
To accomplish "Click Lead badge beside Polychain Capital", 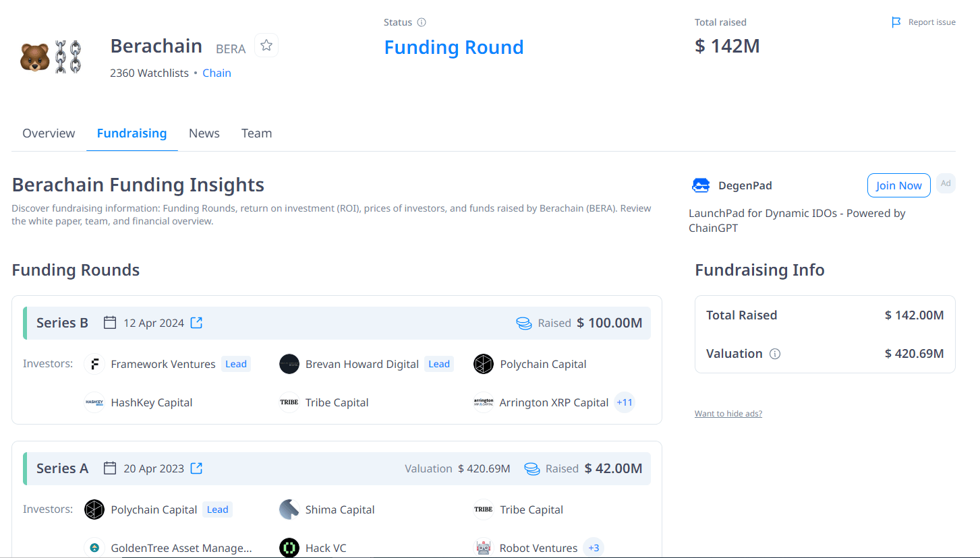I will [217, 509].
